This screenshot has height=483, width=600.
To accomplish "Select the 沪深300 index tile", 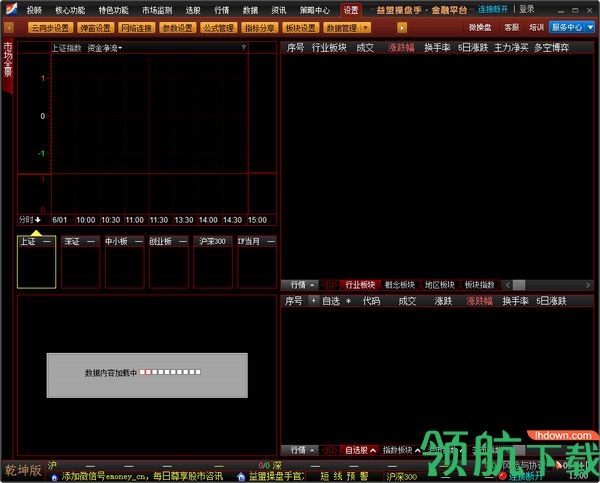I will point(213,262).
